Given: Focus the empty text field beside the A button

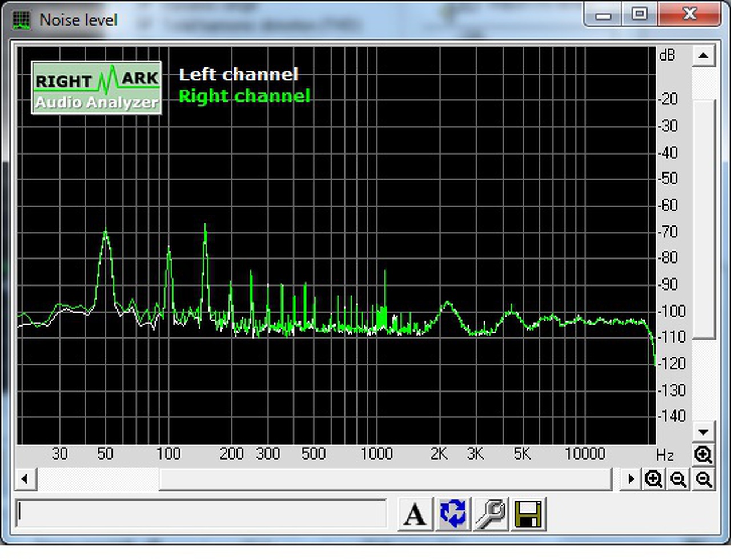Looking at the screenshot, I should (x=201, y=514).
